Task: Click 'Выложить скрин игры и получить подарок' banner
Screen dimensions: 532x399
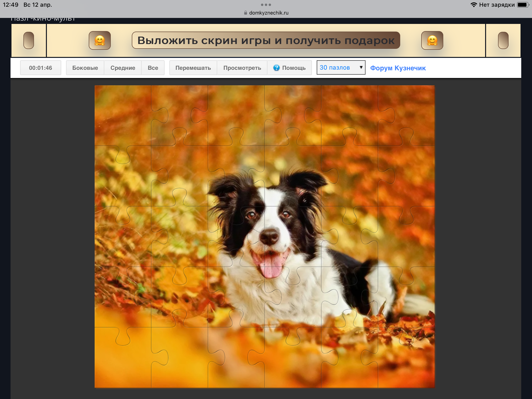Action: pyautogui.click(x=266, y=40)
